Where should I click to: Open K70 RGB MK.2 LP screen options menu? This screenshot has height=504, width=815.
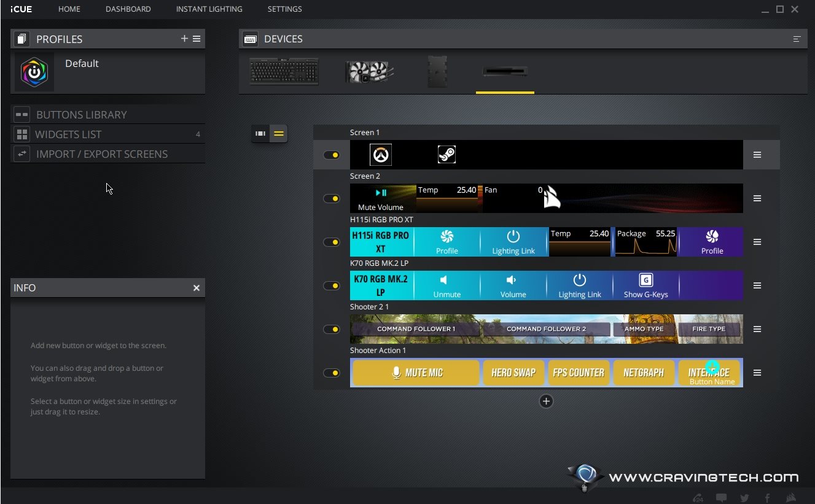(x=757, y=285)
